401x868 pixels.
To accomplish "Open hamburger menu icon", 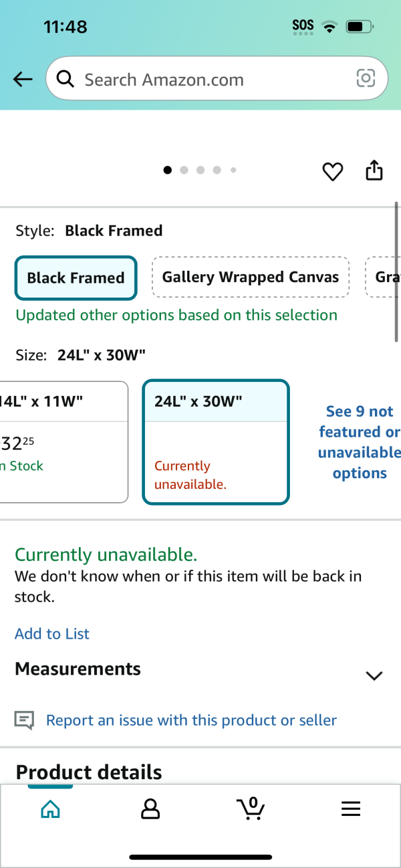I will pyautogui.click(x=351, y=809).
